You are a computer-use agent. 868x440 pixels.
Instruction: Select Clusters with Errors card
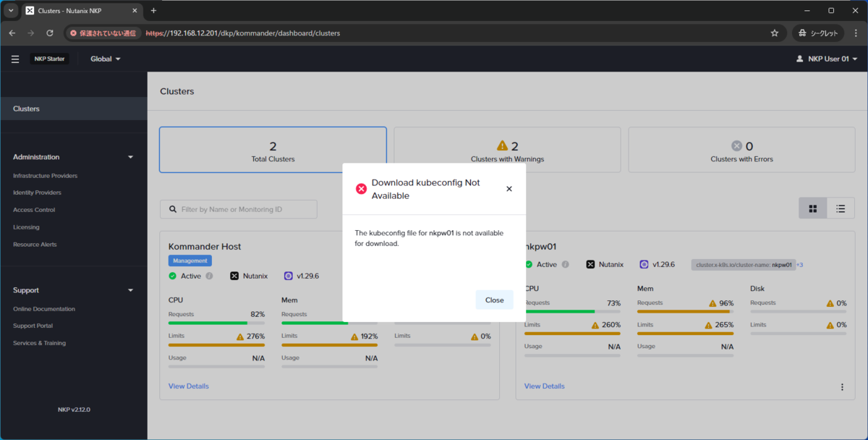pos(741,150)
